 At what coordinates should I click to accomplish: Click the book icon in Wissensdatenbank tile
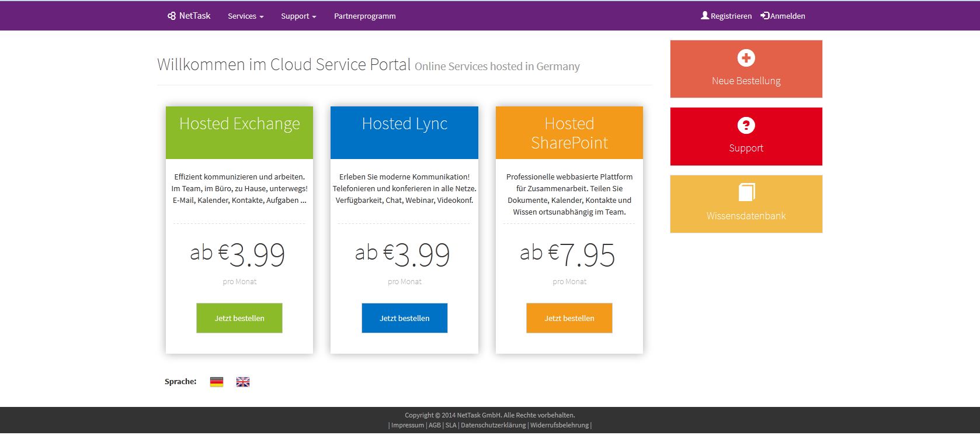pyautogui.click(x=746, y=192)
